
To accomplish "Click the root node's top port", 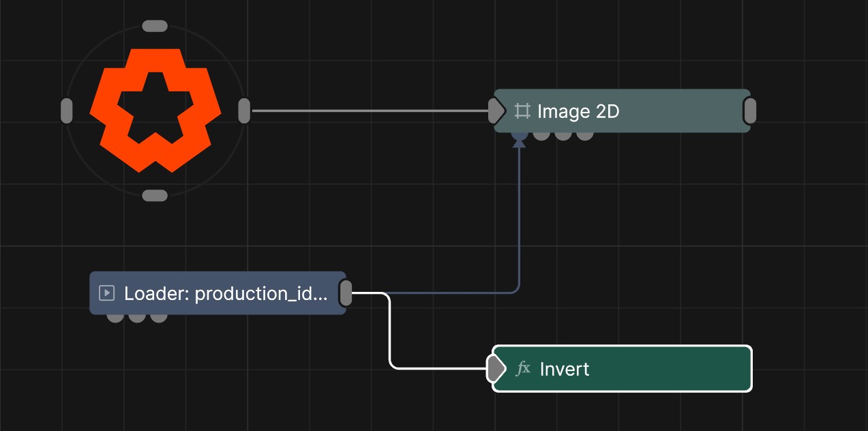I will point(155,26).
